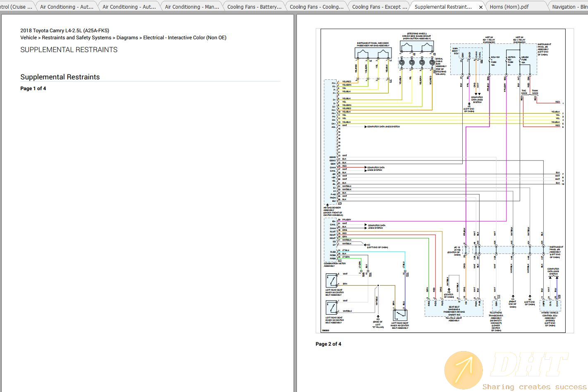Click the Hybrid Vehicle Control ECU label

click(x=550, y=319)
